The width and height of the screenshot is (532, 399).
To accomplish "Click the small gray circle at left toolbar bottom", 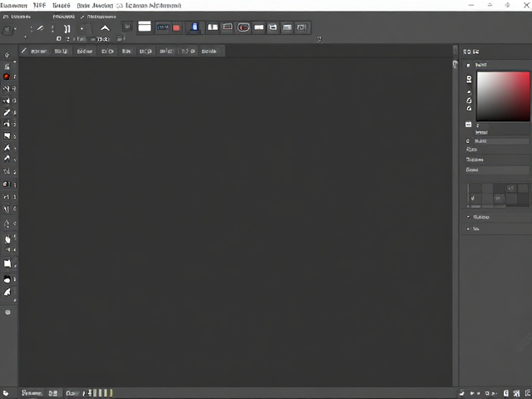I will pos(7,313).
